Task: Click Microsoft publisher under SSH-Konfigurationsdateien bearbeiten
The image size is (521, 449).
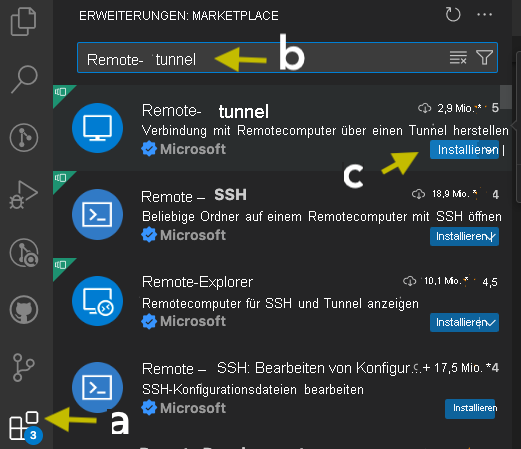Action: [193, 408]
